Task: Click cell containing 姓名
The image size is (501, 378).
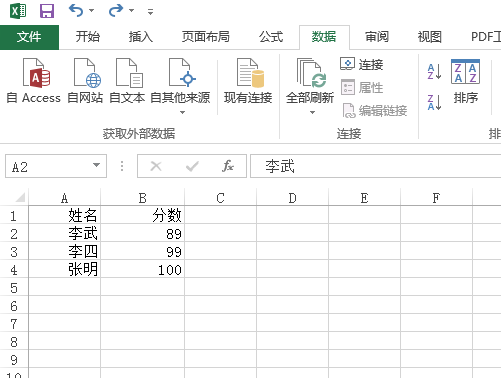Action: click(65, 215)
